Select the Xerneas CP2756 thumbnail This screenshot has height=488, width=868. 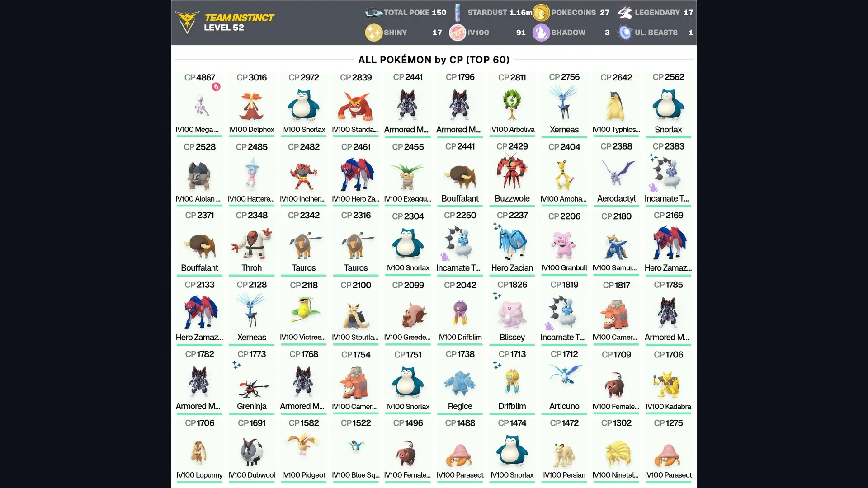pyautogui.click(x=564, y=104)
